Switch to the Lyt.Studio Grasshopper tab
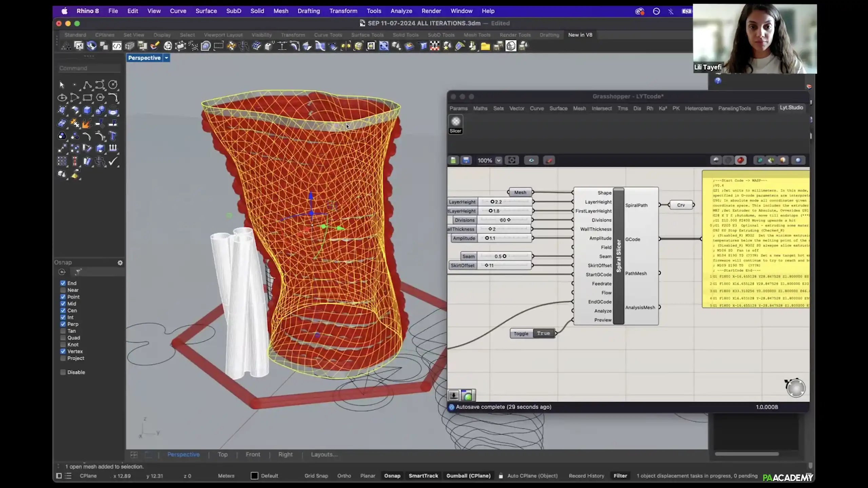Image resolution: width=868 pixels, height=488 pixels. point(791,108)
